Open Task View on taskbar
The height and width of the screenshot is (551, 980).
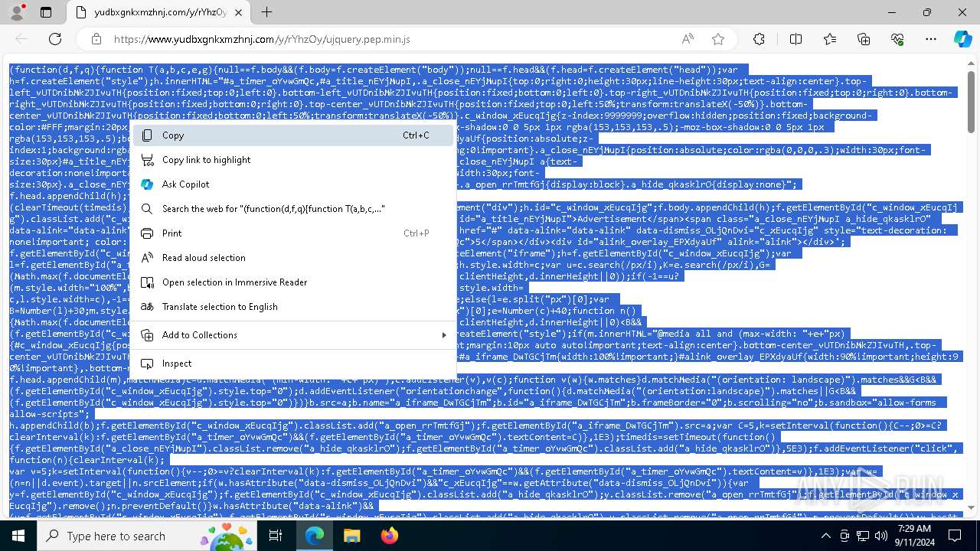coord(276,536)
